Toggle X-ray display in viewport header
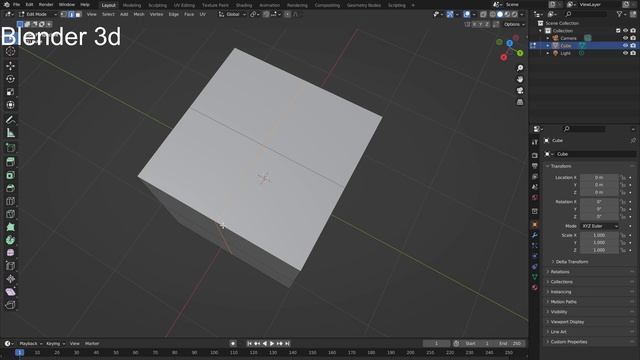This screenshot has height=360, width=640. pos(483,14)
